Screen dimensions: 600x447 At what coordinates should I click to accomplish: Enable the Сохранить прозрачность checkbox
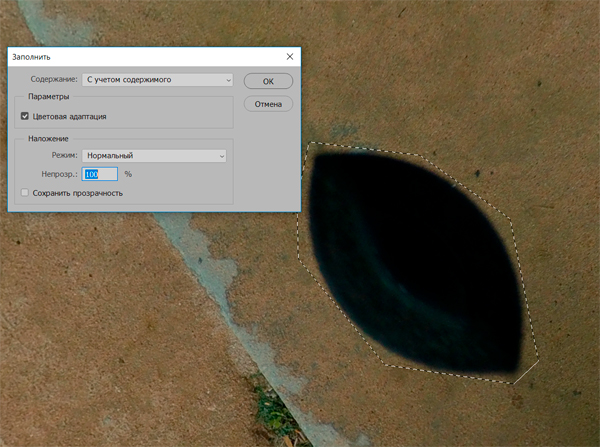tap(25, 192)
